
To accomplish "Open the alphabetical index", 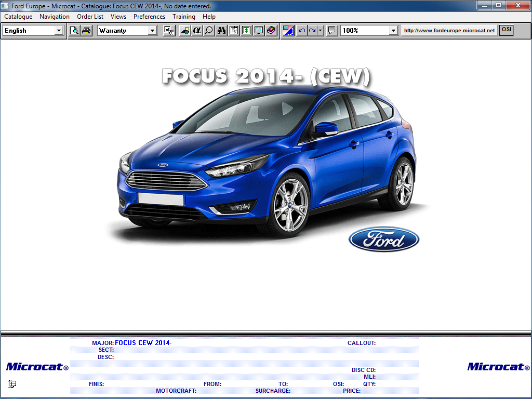I will click(197, 30).
